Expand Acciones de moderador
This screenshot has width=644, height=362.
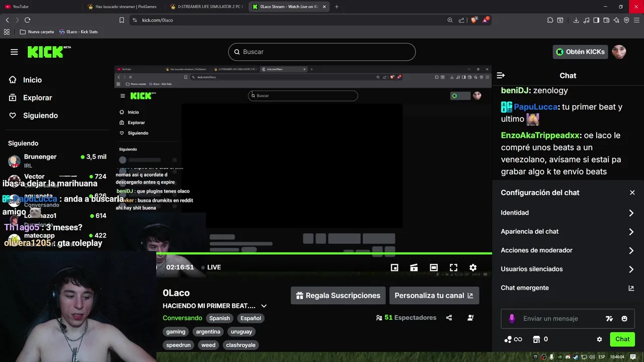point(568,250)
